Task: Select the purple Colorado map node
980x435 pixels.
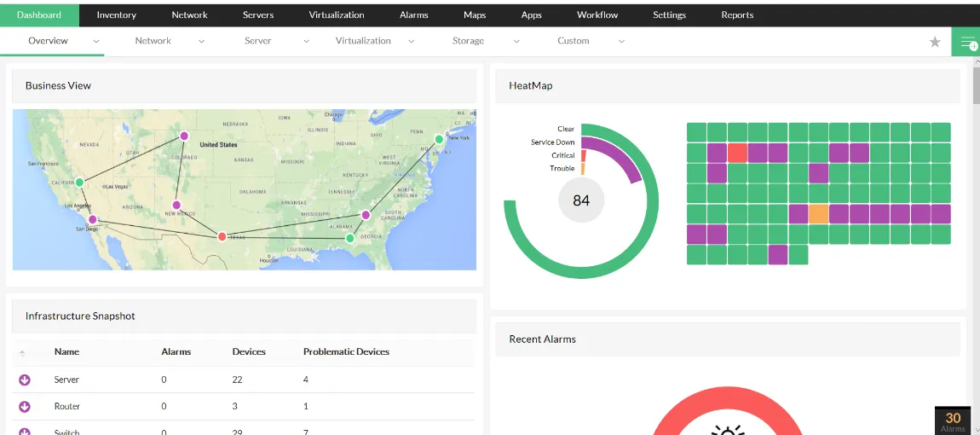Action: point(183,136)
